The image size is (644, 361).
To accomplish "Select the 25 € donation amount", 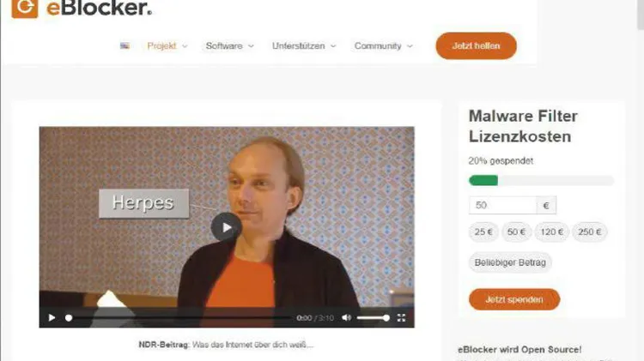I will tap(483, 232).
